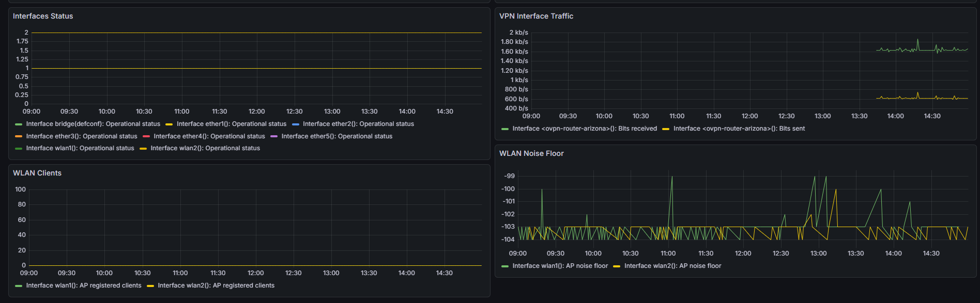Screen dimensions: 980x303
Task: Toggle Interface ether3() Operational status legend
Action: pos(82,136)
